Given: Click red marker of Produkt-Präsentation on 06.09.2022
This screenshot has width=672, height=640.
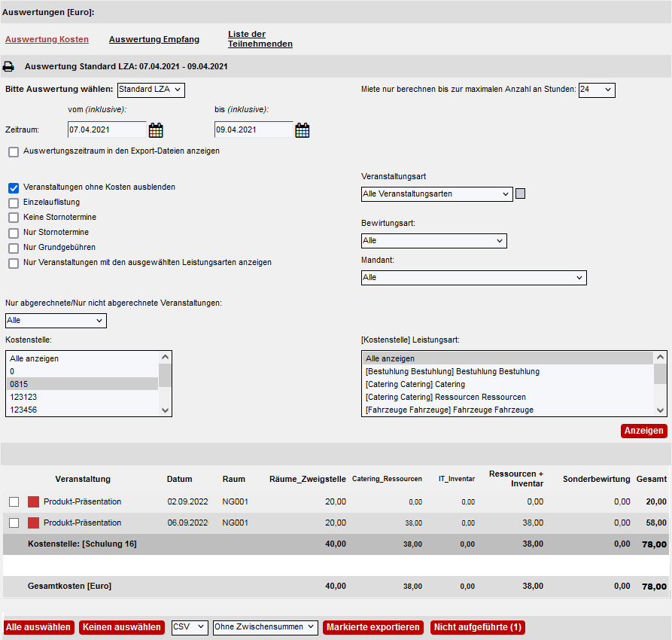Looking at the screenshot, I should pyautogui.click(x=33, y=523).
